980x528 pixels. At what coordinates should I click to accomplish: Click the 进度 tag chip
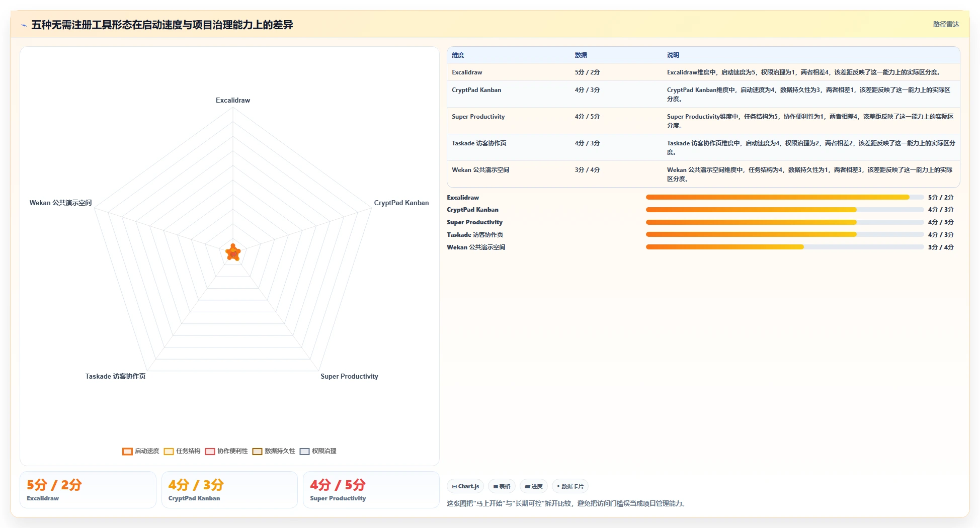[x=533, y=486]
